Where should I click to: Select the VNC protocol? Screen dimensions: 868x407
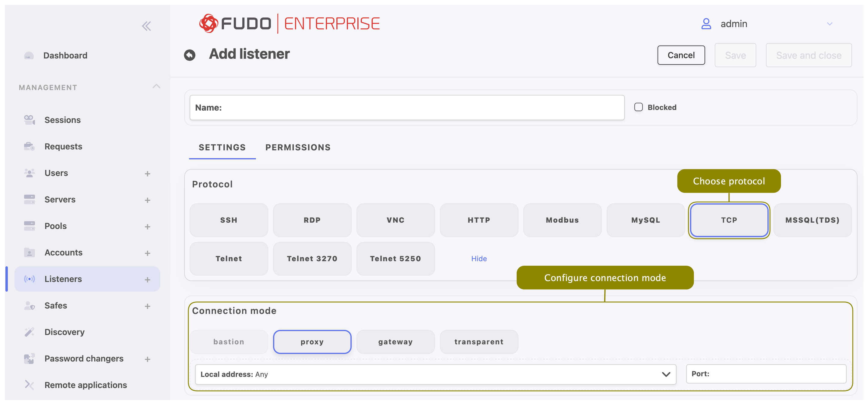pyautogui.click(x=396, y=220)
